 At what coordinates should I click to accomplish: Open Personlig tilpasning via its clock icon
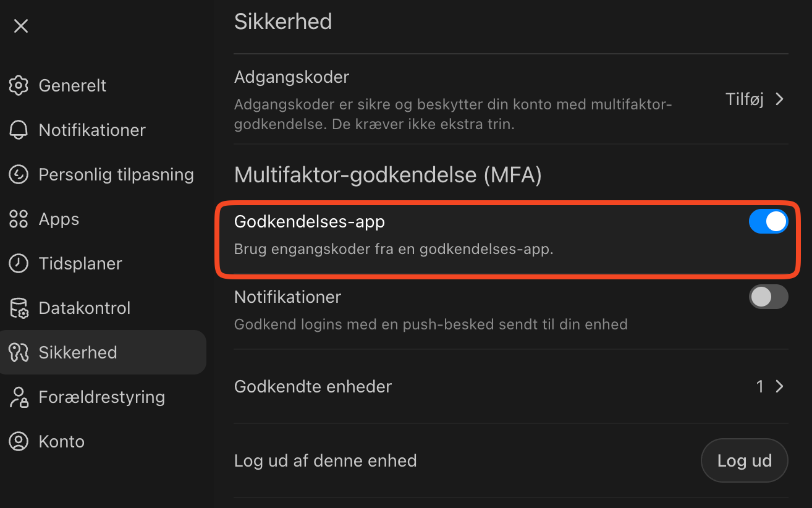point(19,174)
